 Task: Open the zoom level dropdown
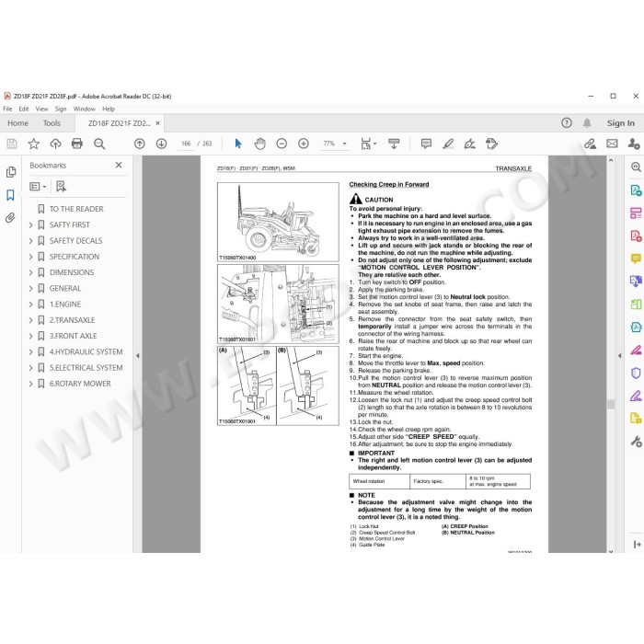coord(345,144)
